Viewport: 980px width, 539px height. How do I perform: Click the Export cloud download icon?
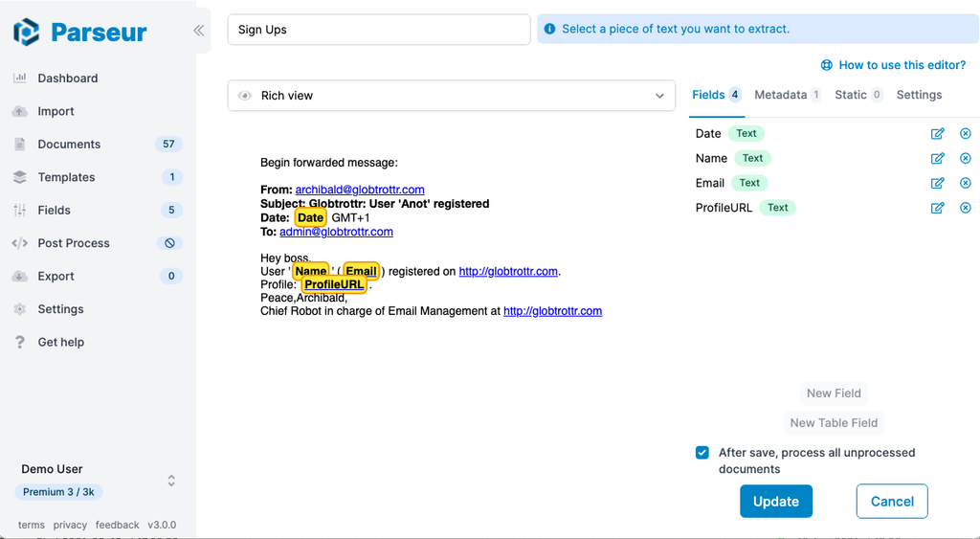pyautogui.click(x=20, y=276)
